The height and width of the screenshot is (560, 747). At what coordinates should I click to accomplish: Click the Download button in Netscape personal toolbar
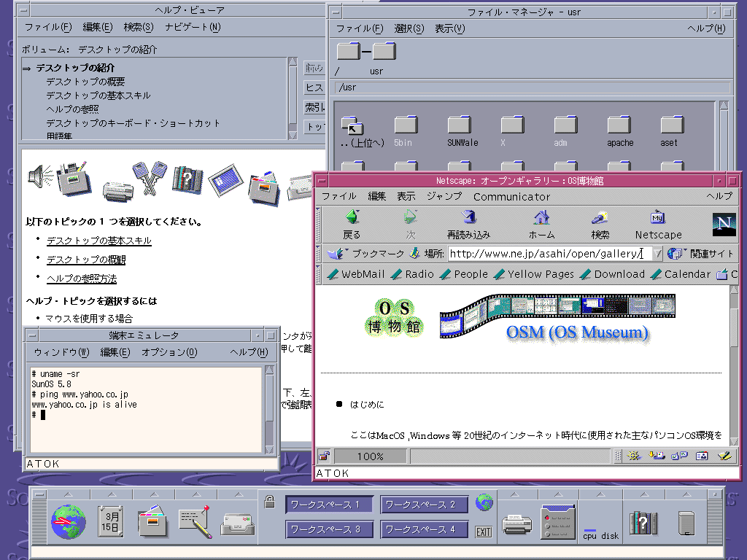click(612, 274)
